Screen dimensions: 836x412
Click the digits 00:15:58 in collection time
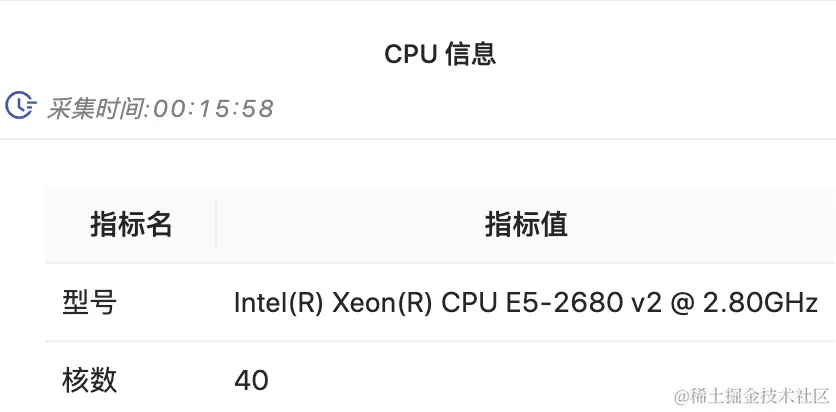tap(213, 108)
